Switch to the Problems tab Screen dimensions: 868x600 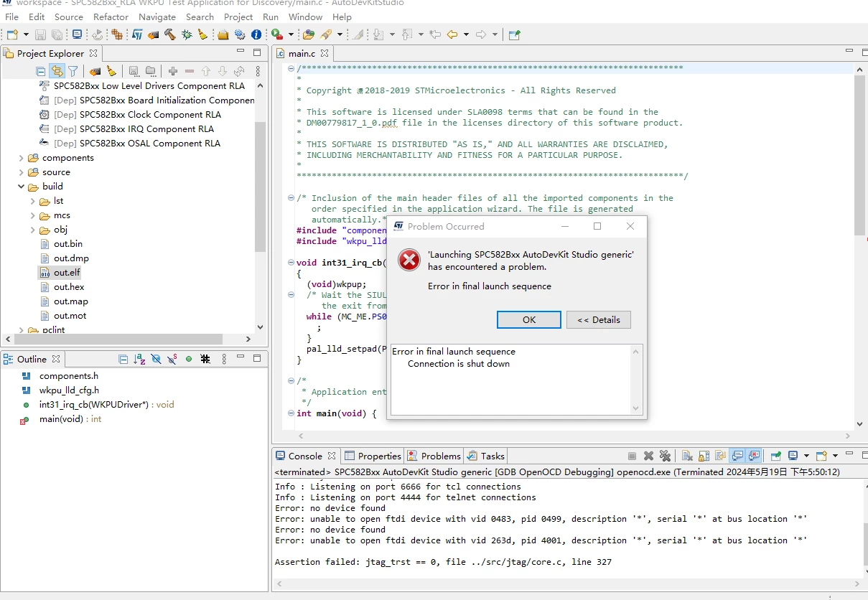coord(434,456)
